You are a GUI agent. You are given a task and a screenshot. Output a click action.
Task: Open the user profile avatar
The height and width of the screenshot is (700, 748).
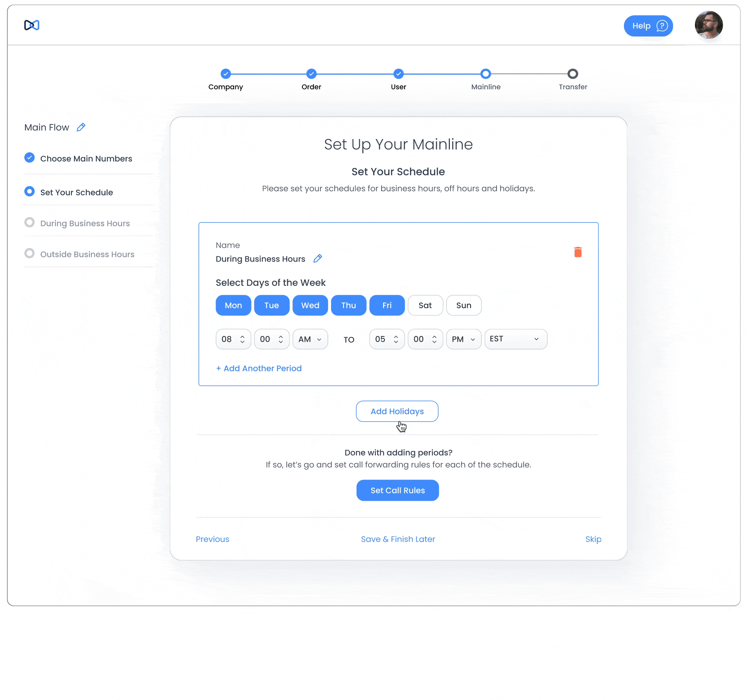(708, 25)
